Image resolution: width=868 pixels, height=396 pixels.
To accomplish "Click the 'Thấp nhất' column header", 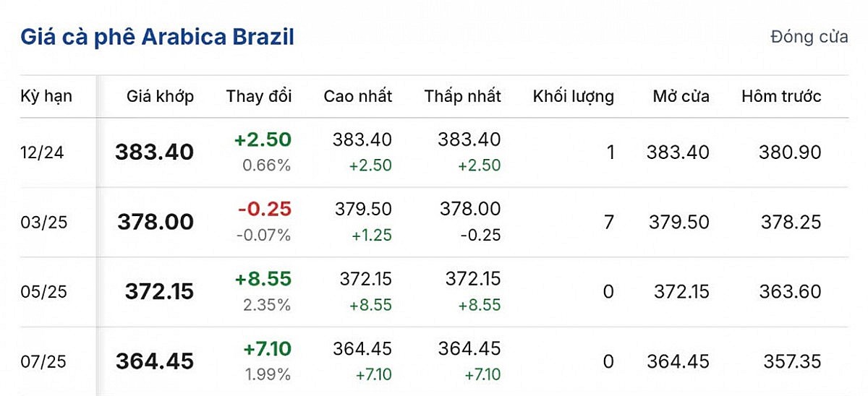I will [462, 96].
